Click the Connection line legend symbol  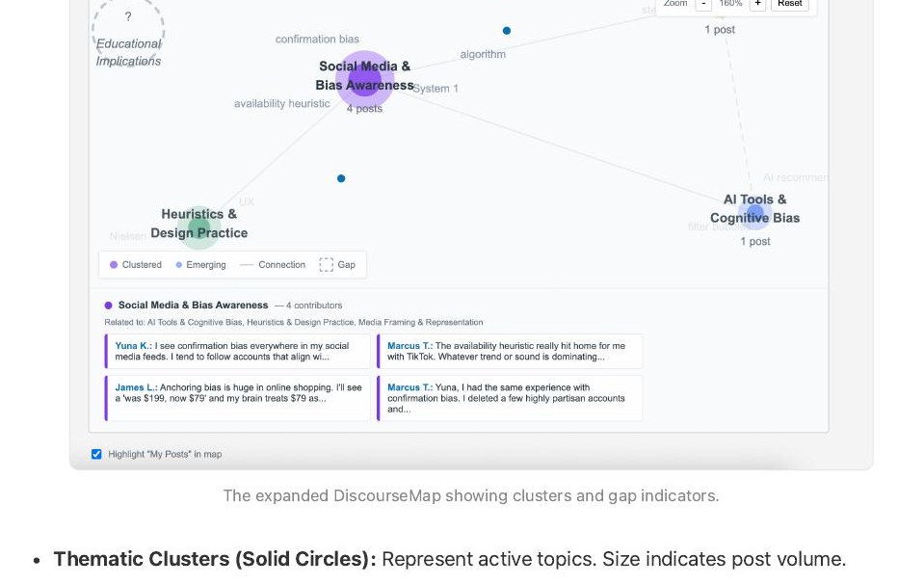(247, 264)
